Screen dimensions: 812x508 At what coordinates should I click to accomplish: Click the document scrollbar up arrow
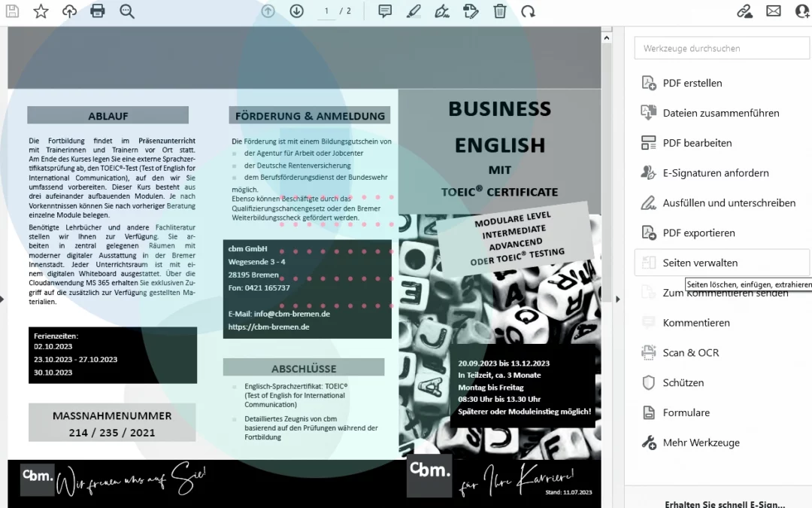tap(607, 38)
